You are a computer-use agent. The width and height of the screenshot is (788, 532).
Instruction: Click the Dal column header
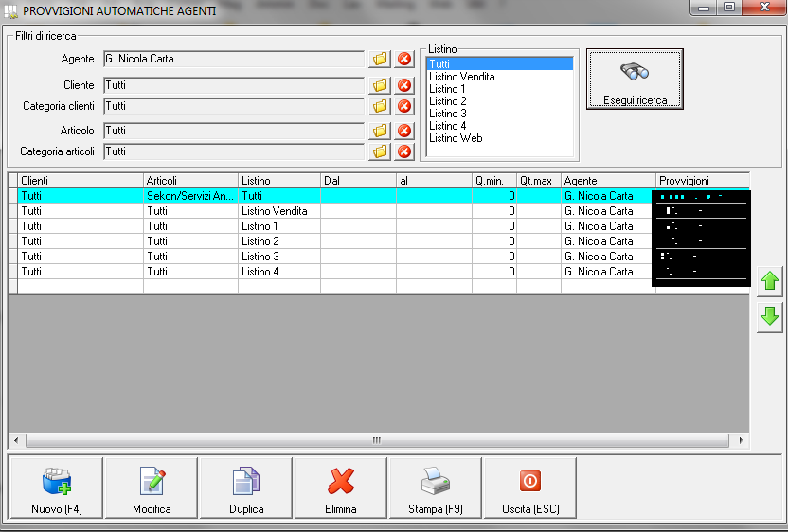358,181
